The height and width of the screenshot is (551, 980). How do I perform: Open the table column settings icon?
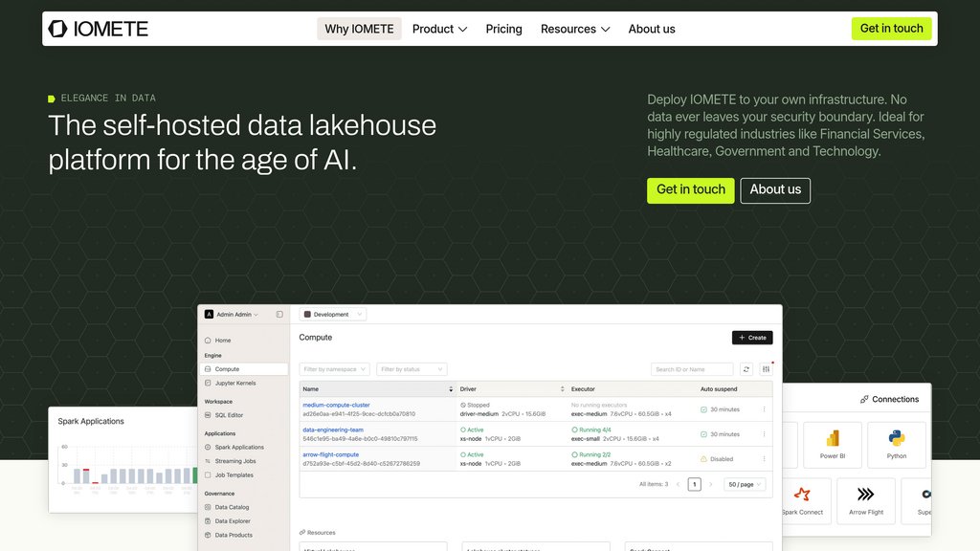[x=766, y=369]
